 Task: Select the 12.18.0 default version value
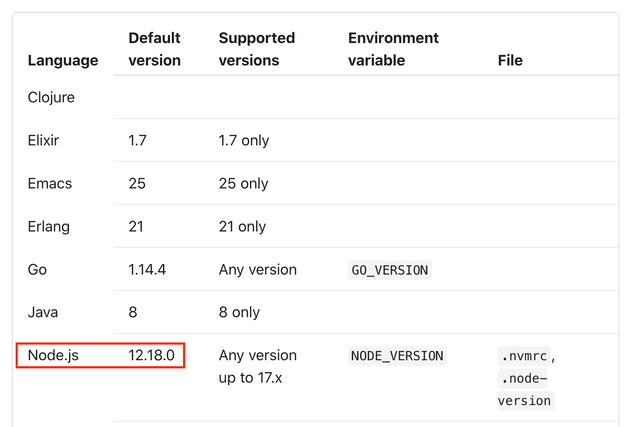click(151, 355)
